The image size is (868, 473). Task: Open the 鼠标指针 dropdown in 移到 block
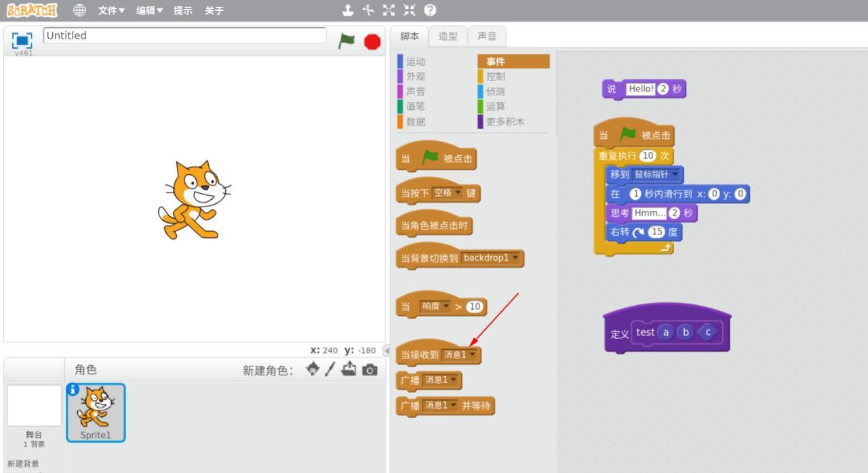click(657, 174)
